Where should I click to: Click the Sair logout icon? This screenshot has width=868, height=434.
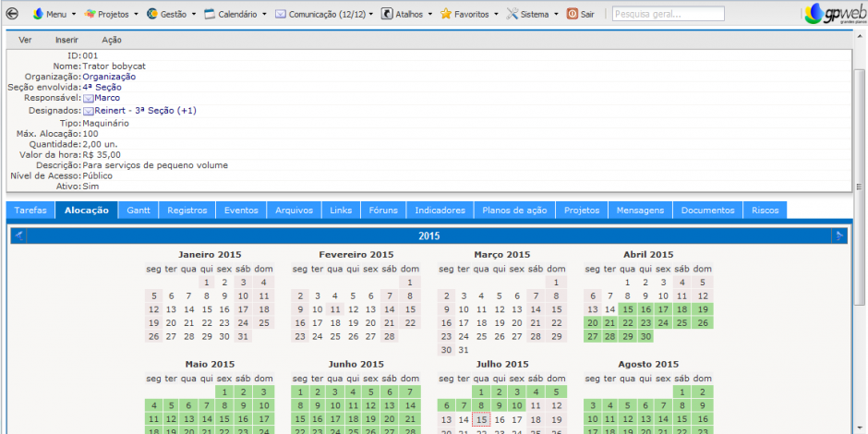pyautogui.click(x=573, y=14)
